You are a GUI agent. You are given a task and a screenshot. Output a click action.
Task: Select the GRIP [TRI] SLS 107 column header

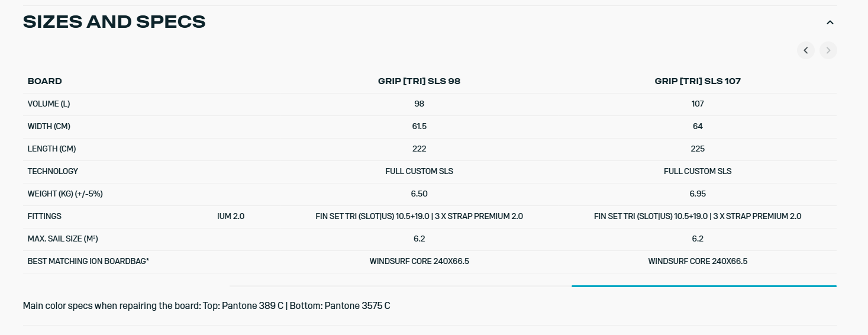pos(697,81)
